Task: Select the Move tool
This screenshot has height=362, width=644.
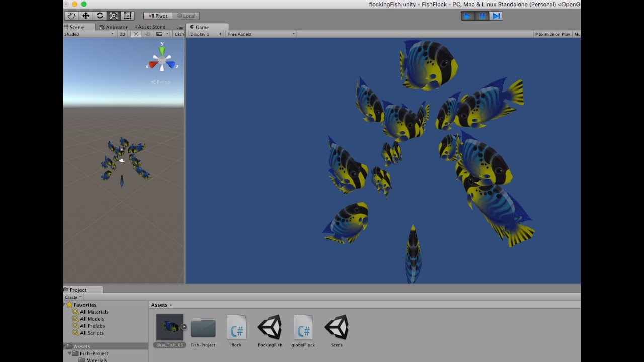Action: click(x=85, y=16)
